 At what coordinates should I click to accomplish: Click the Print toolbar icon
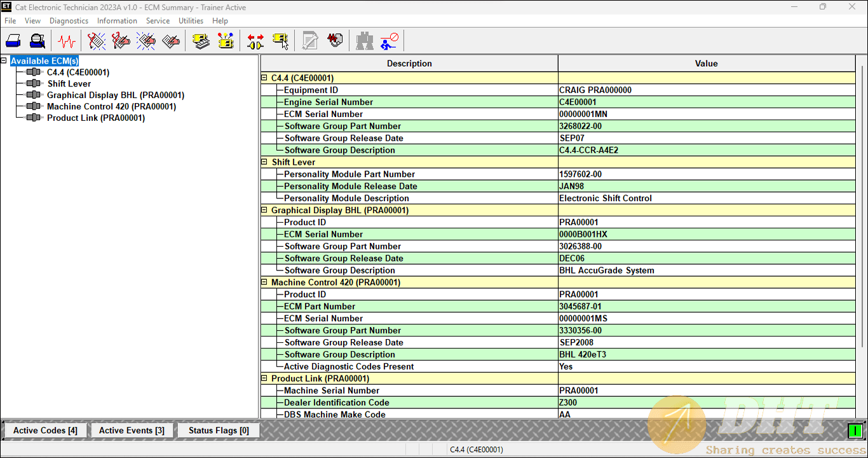tap(13, 41)
